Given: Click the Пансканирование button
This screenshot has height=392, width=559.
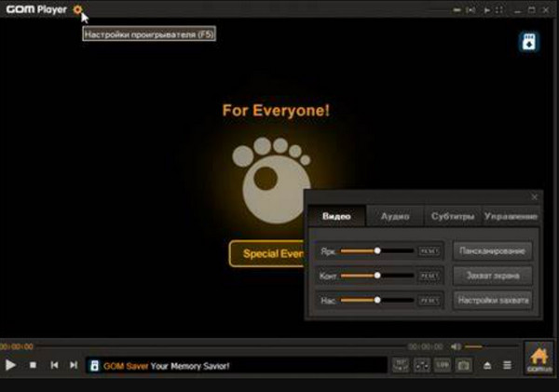Looking at the screenshot, I should 492,250.
